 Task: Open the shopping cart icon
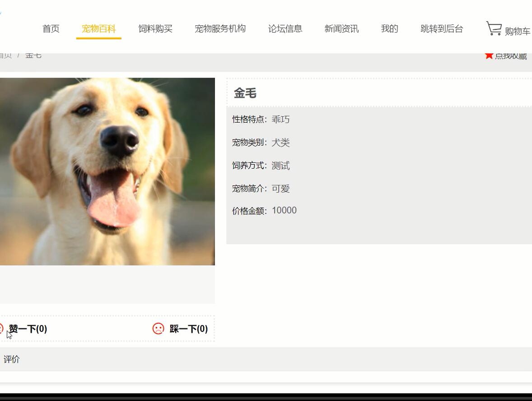coord(493,28)
